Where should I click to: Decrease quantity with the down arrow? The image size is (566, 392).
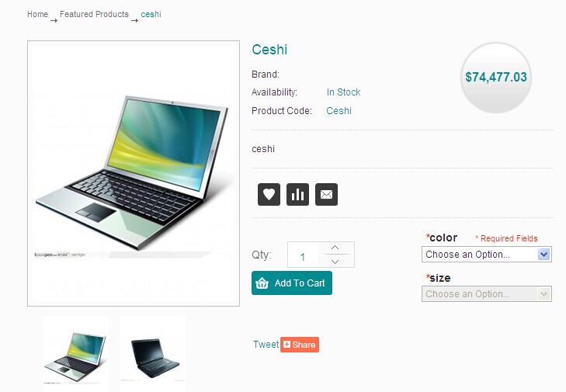click(335, 262)
